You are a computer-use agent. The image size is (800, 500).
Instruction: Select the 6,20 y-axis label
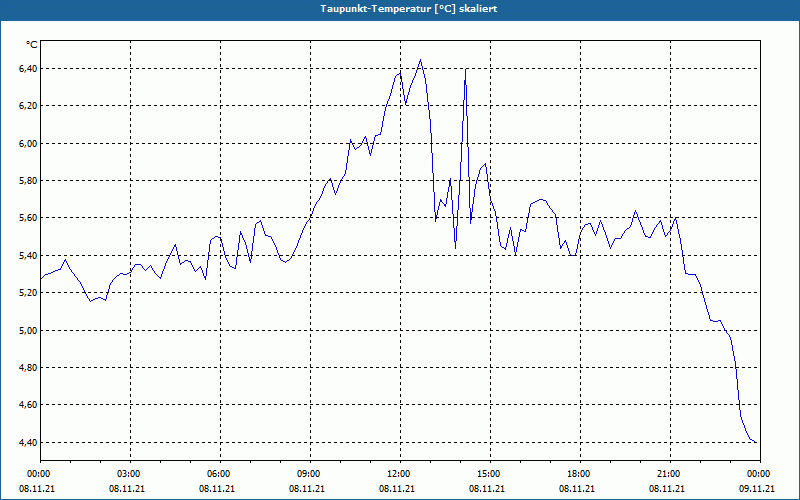(28, 106)
